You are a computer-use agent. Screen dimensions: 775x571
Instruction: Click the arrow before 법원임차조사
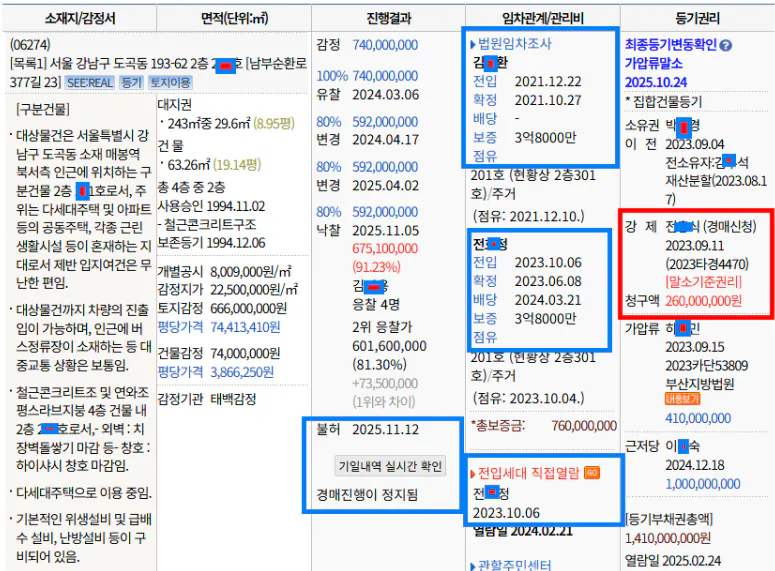click(473, 44)
